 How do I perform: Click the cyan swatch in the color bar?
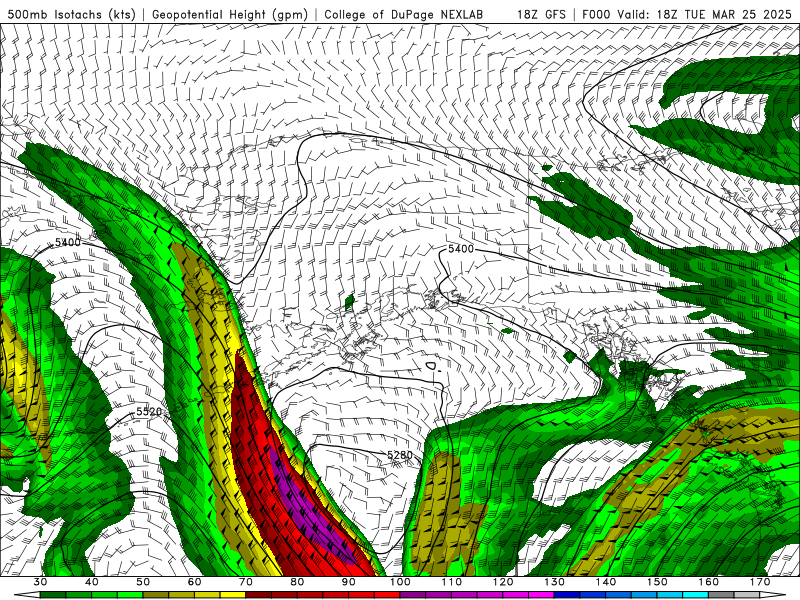695,595
